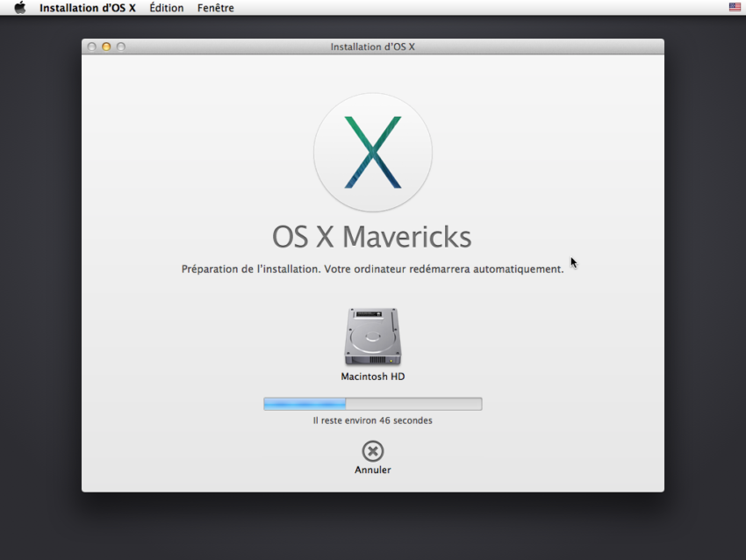Click the installation progress bar

(372, 404)
